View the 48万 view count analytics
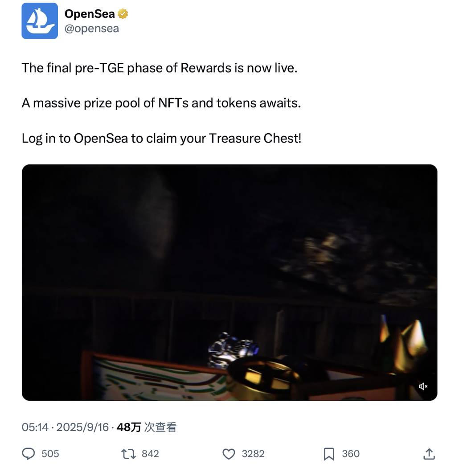The image size is (459, 476). pyautogui.click(x=146, y=427)
